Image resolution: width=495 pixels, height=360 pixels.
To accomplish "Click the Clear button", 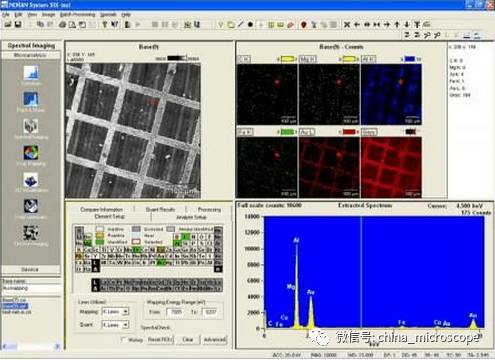I will pyautogui.click(x=188, y=339).
